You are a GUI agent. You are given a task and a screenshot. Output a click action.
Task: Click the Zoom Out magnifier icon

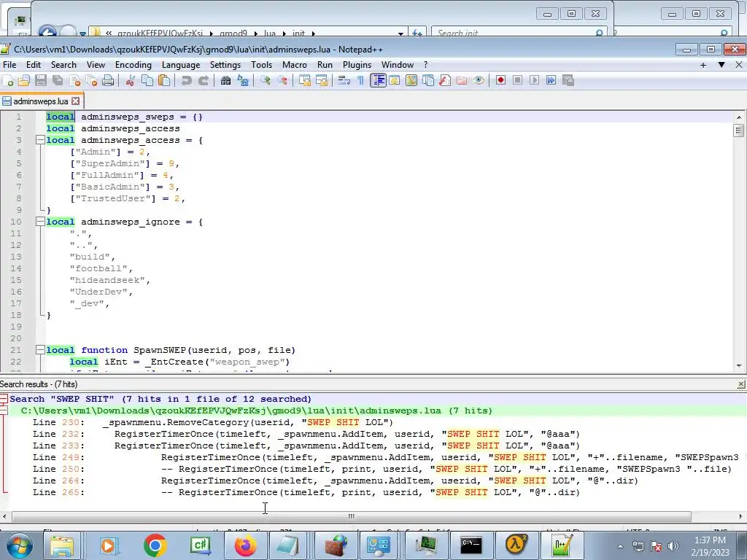click(x=282, y=80)
